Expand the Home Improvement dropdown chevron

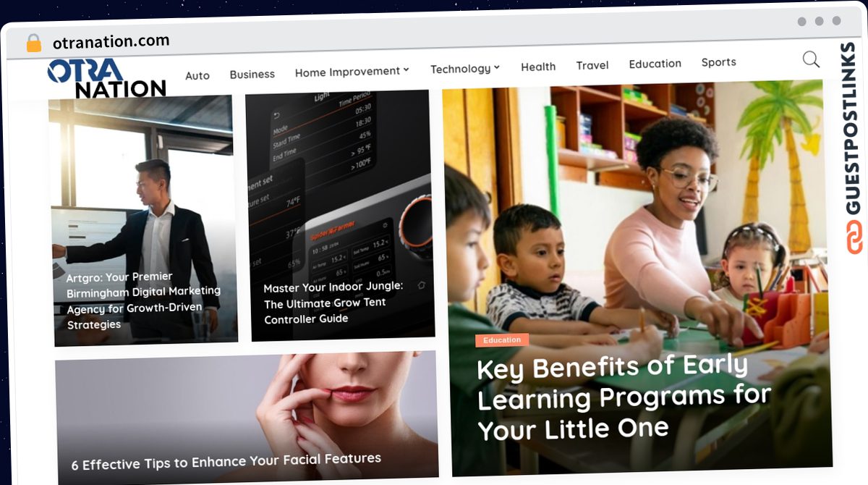click(406, 69)
